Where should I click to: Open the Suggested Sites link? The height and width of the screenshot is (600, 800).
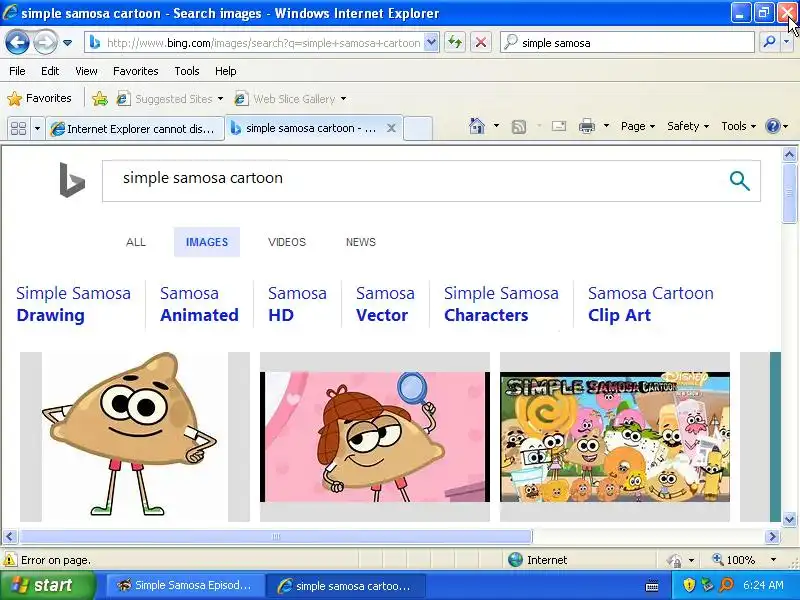coord(170,98)
